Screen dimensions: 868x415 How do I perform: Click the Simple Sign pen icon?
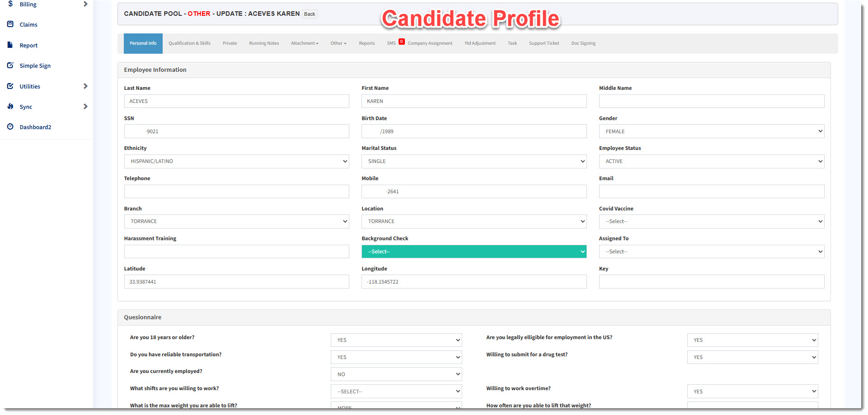(10, 65)
